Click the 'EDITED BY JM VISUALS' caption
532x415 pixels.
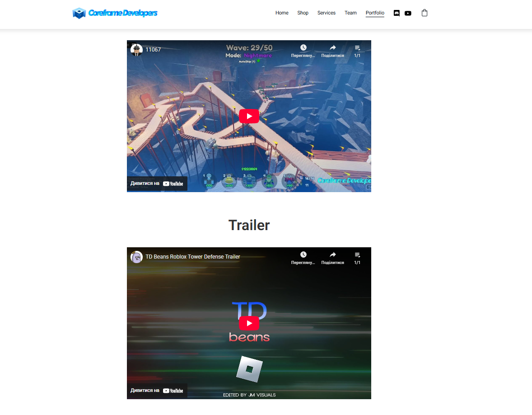click(x=249, y=395)
